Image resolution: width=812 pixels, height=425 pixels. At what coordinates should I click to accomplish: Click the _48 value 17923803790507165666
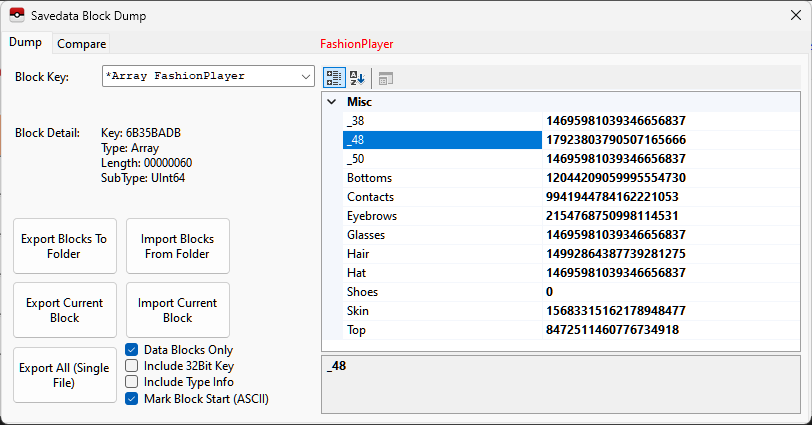click(x=616, y=140)
